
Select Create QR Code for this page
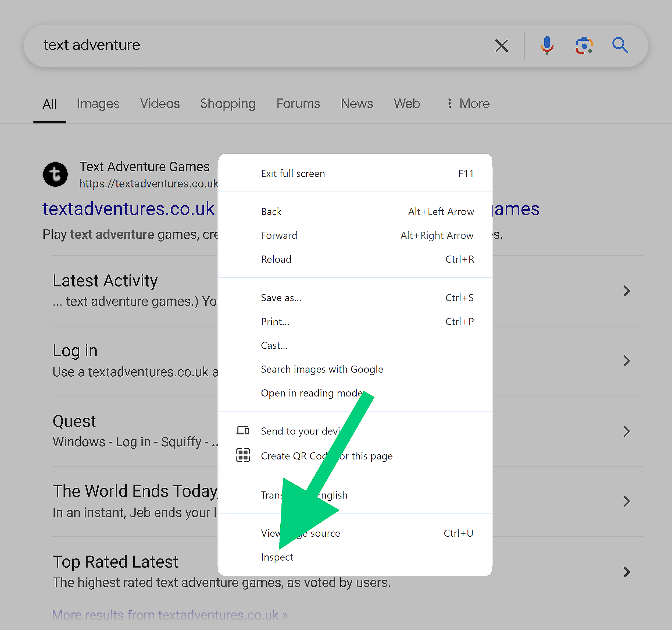click(x=355, y=456)
